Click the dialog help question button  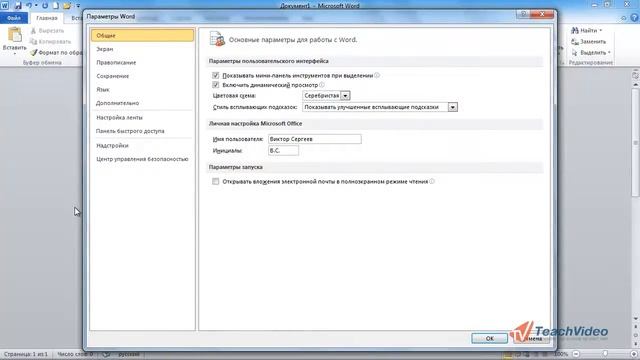click(523, 14)
